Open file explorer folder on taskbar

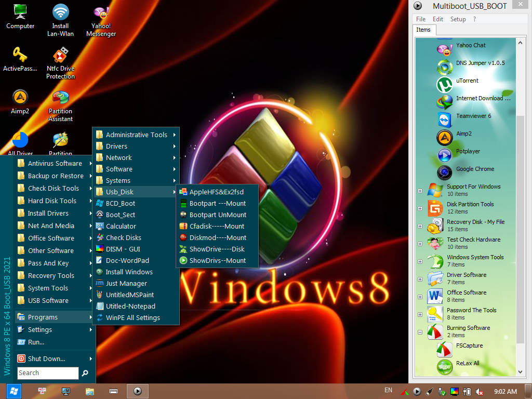tap(89, 391)
